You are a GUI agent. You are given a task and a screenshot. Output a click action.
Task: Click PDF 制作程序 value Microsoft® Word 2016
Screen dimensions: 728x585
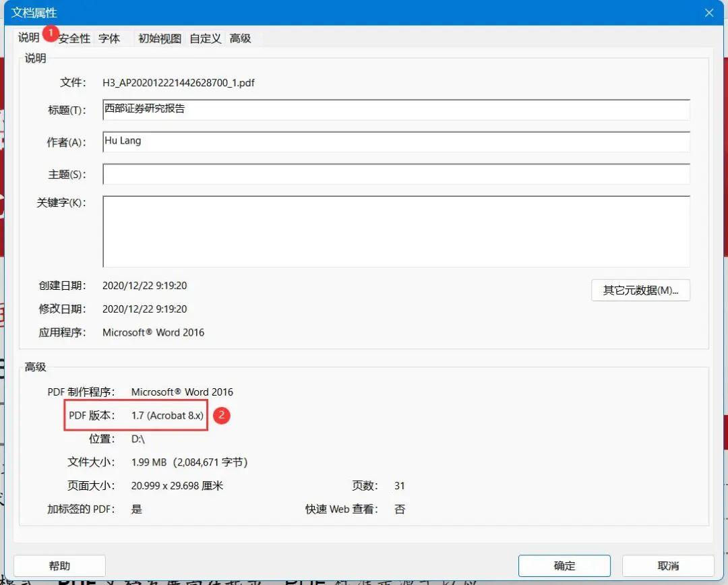tap(182, 392)
